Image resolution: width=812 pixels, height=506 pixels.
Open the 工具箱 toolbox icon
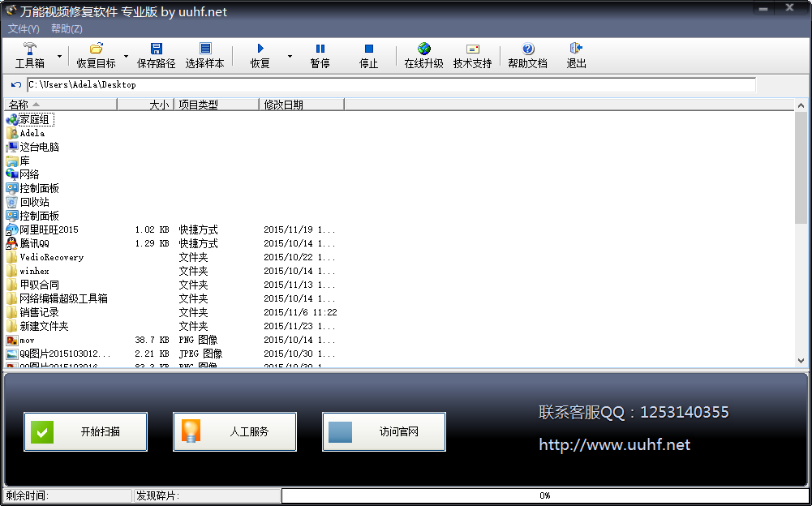(x=30, y=49)
